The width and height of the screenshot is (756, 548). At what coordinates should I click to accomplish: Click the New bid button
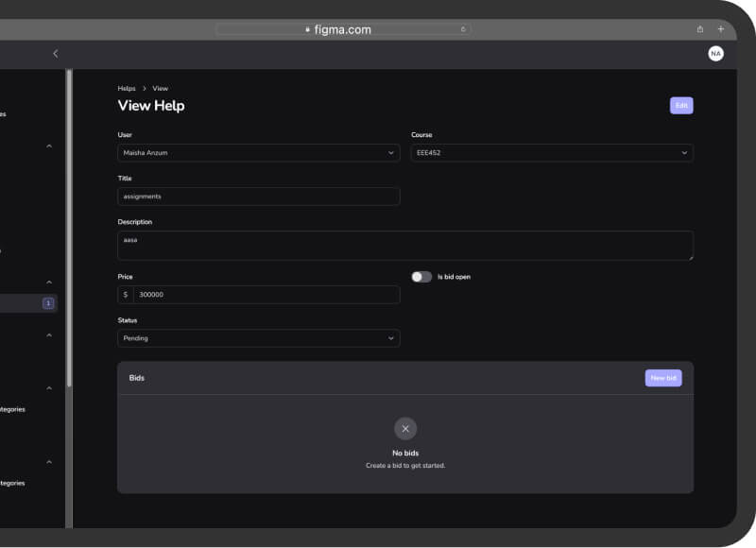tap(663, 378)
